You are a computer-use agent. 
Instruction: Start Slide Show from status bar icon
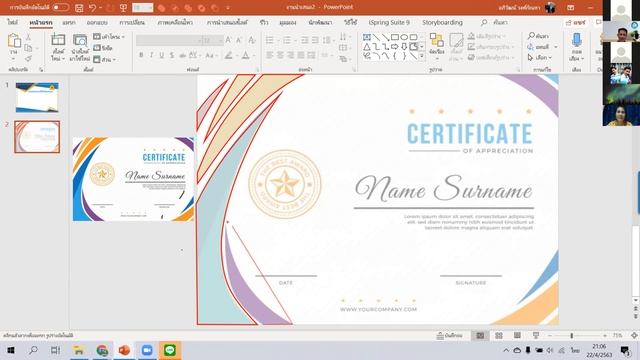(536, 336)
